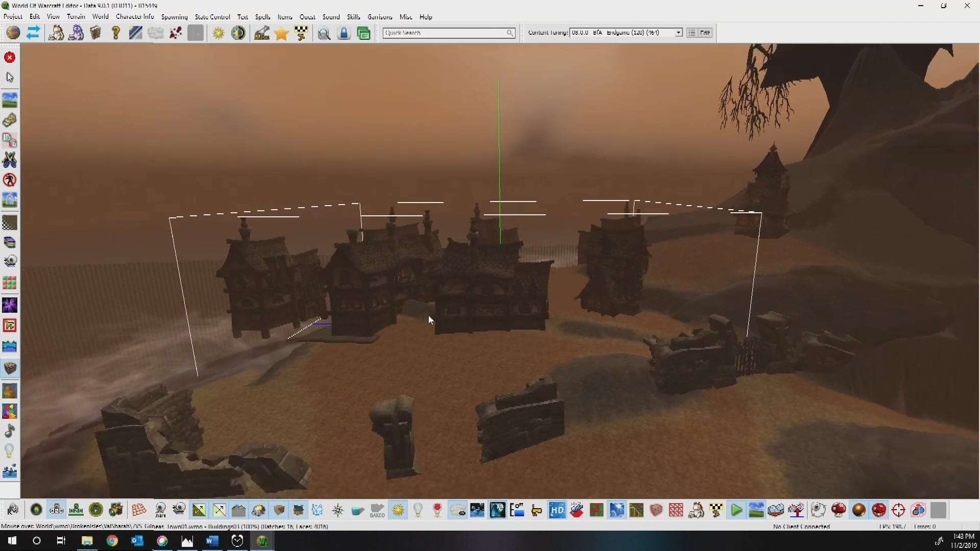Screen dimensions: 980x551
Task: Select the arrow pointer tool in left sidebar
Action: (x=10, y=77)
